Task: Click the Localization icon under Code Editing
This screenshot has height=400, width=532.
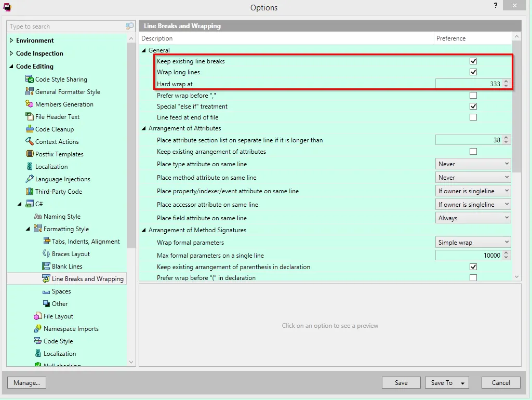Action: pyautogui.click(x=30, y=166)
